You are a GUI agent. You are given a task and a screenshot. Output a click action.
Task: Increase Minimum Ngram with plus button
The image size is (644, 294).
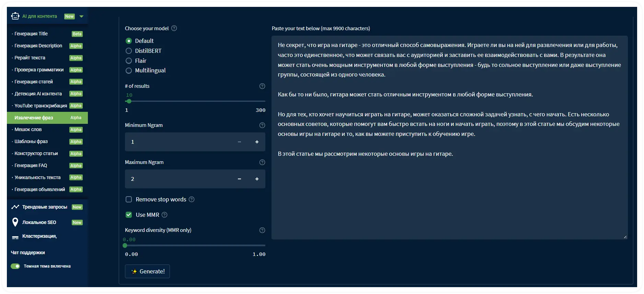tap(257, 142)
